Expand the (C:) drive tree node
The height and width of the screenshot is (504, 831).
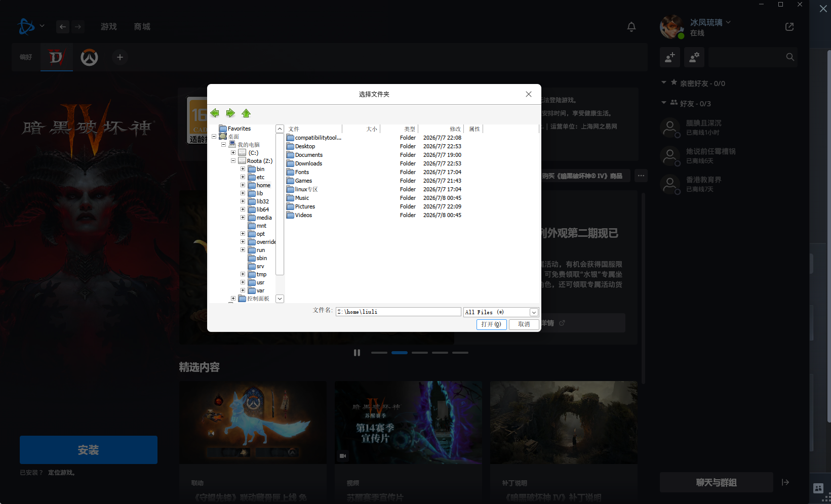point(233,153)
